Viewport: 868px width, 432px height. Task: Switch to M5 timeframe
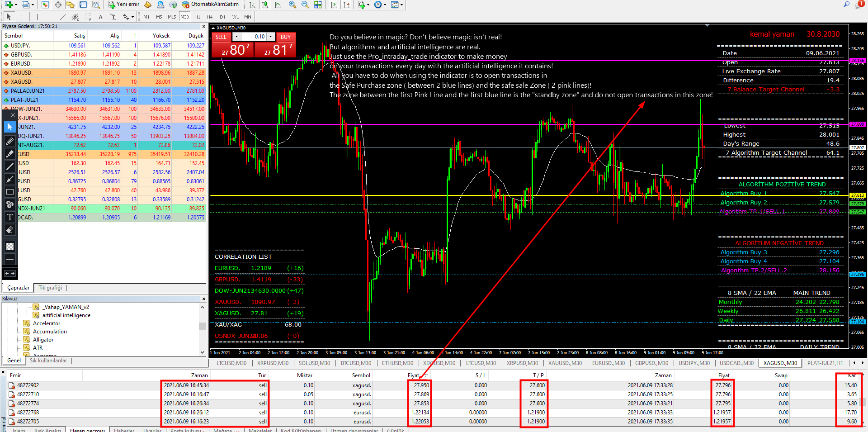pos(159,17)
